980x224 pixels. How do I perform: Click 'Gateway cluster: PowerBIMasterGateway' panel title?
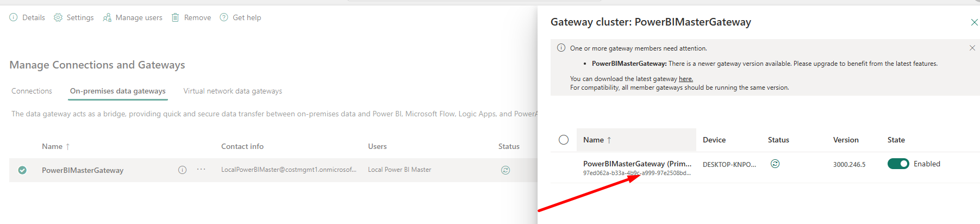pos(651,22)
